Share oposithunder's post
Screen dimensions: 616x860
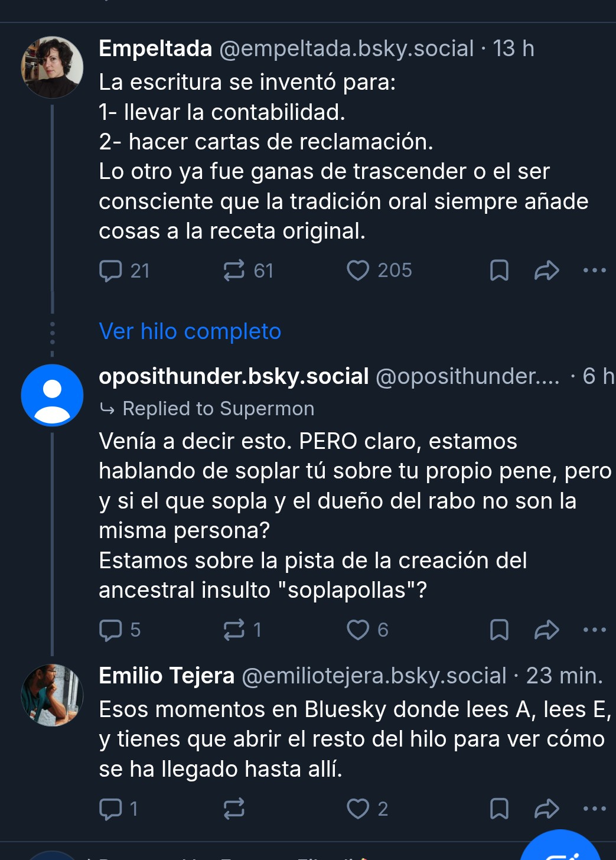pyautogui.click(x=546, y=630)
